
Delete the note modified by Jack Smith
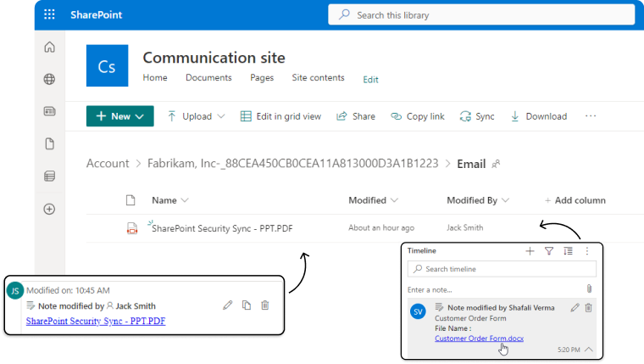pos(265,305)
